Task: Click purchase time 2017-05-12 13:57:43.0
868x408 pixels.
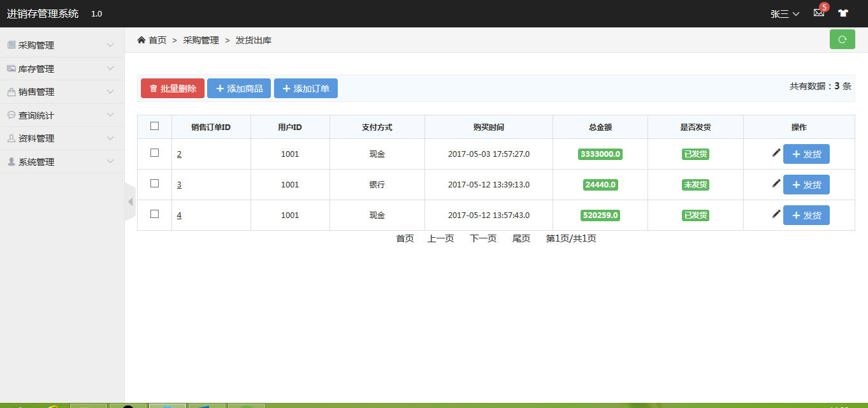Action: 489,215
